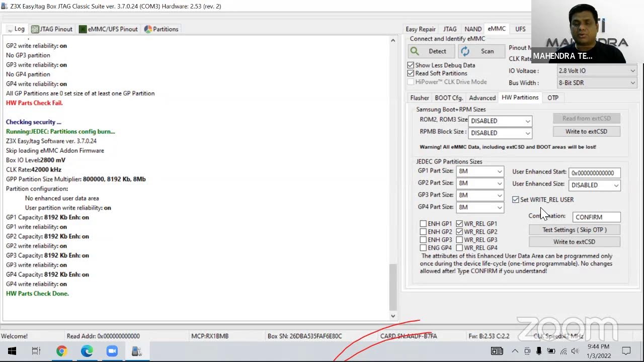Open Task View in the taskbar
This screenshot has width=644, height=362.
[36, 351]
